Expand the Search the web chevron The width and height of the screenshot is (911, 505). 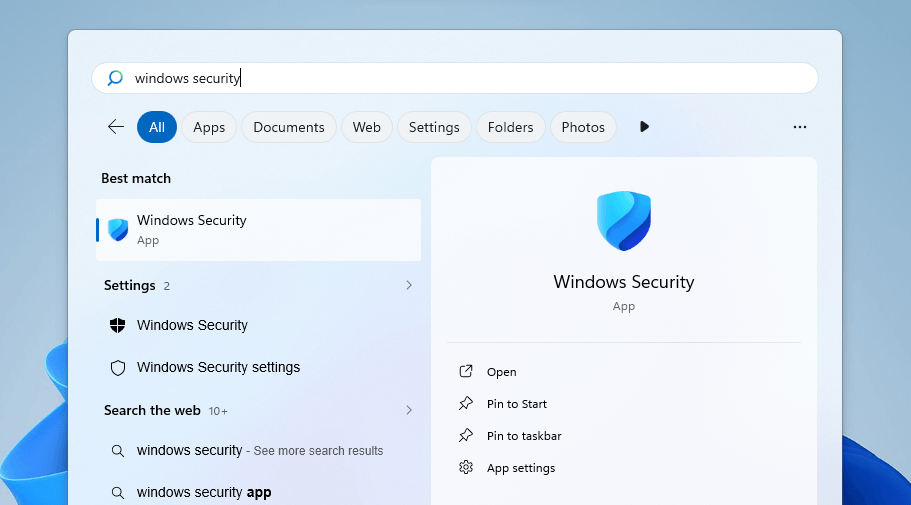point(409,410)
